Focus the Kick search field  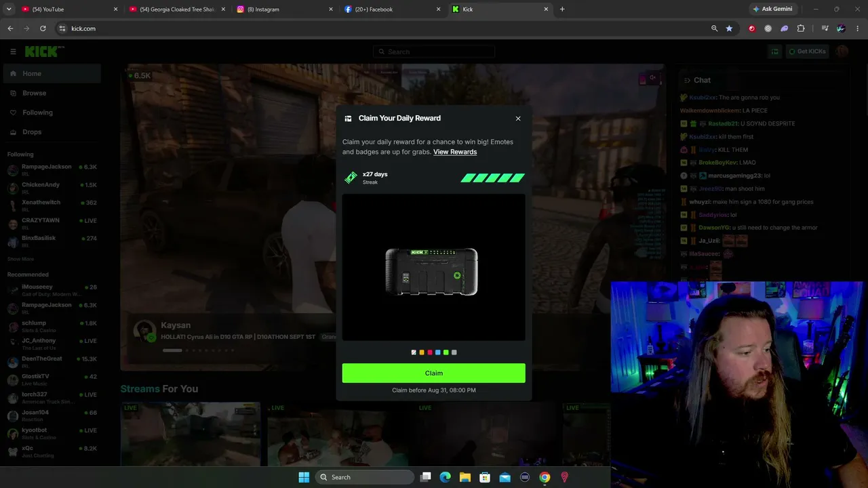[434, 52]
